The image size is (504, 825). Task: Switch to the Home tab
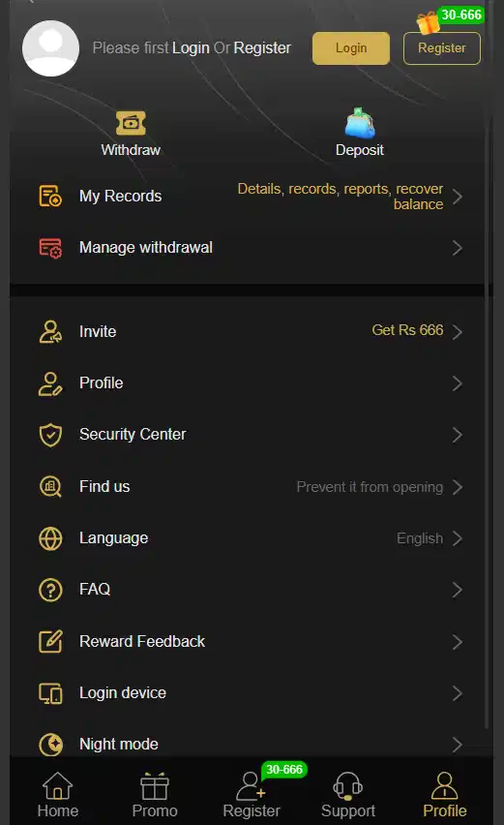[58, 794]
